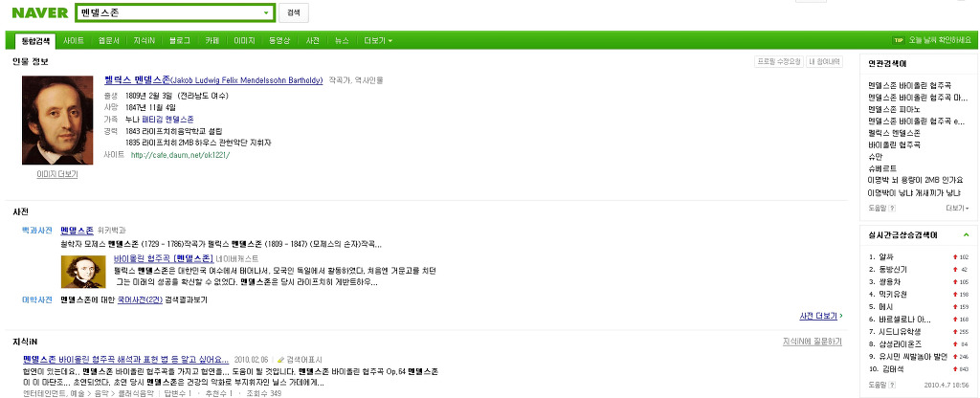Click the red up arrow next to 알파
Screen dimensions: 980x398
[x=954, y=257]
